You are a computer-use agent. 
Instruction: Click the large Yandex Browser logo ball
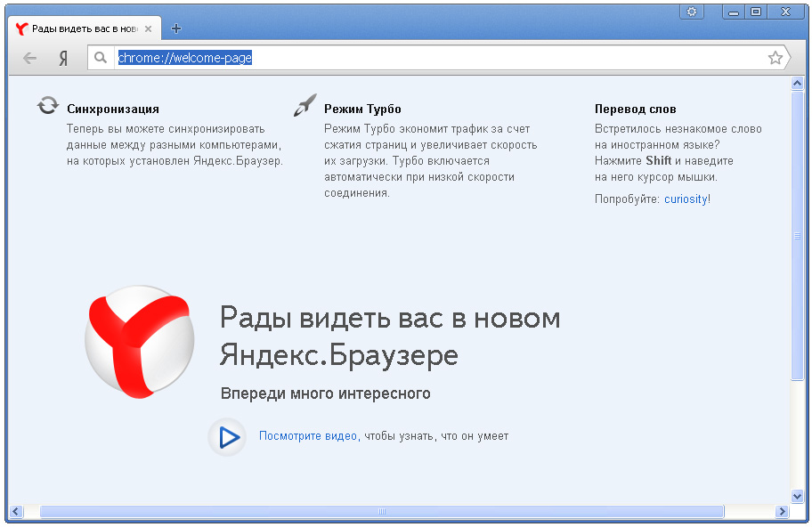139,342
